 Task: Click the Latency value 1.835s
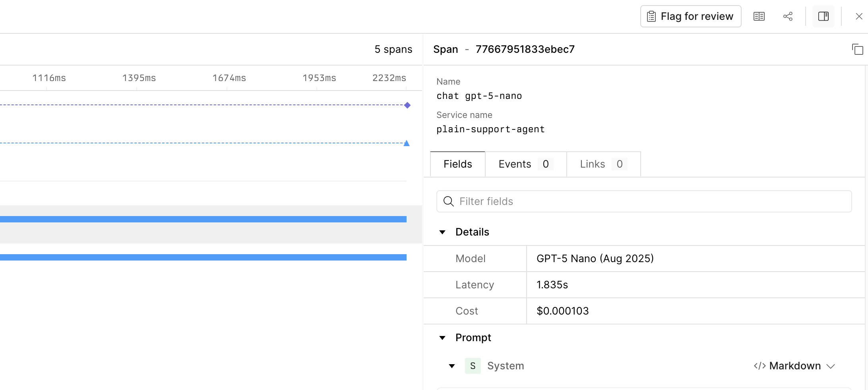tap(552, 285)
